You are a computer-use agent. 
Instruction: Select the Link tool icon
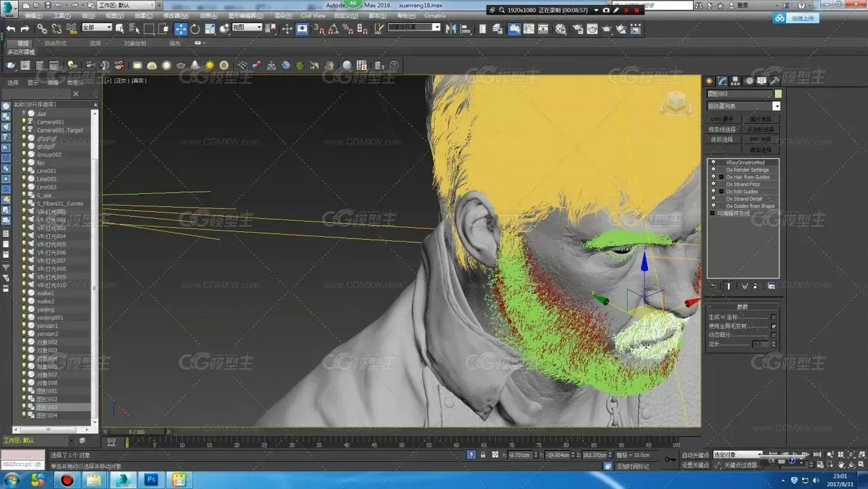42,28
